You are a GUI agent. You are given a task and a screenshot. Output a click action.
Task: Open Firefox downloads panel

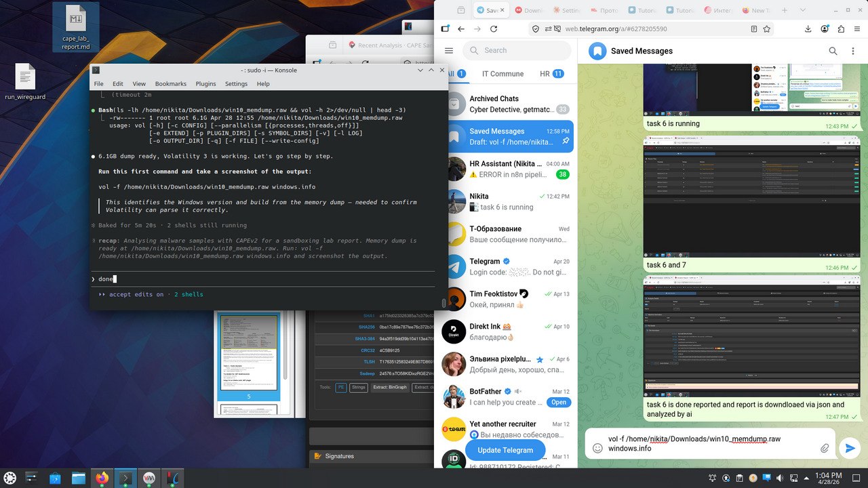808,29
